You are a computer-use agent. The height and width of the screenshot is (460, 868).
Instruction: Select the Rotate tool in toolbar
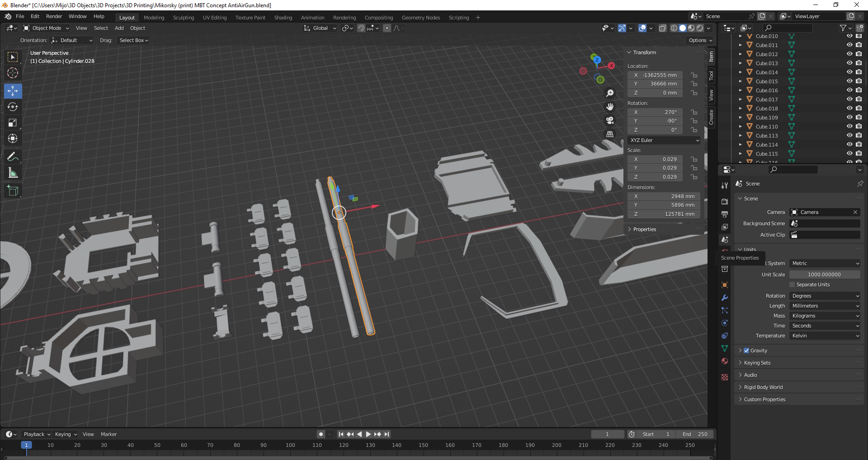point(13,107)
